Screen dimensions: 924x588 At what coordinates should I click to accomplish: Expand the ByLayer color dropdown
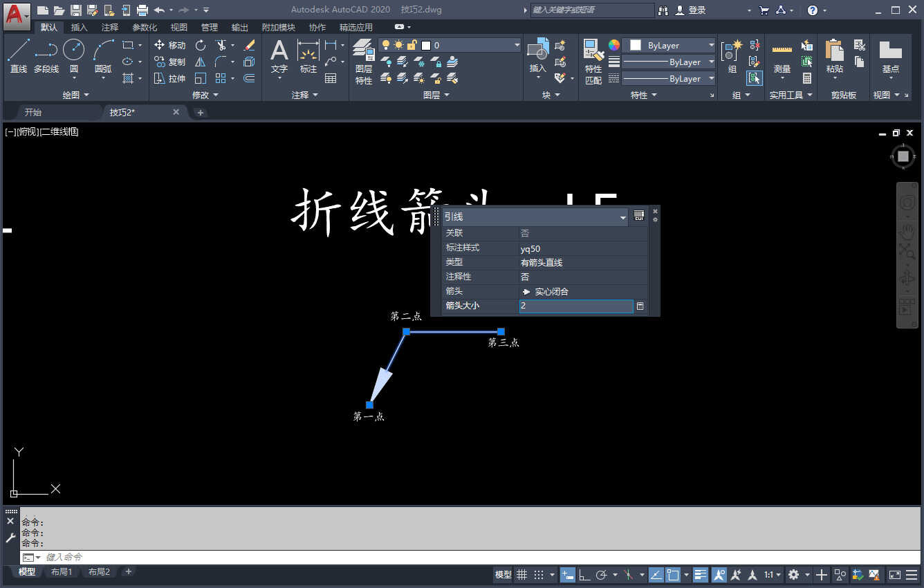pos(668,45)
